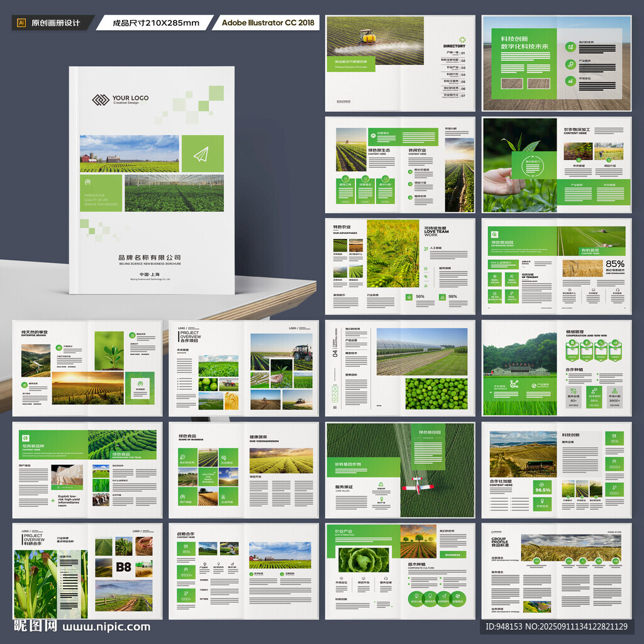Image resolution: width=644 pixels, height=644 pixels.
Task: Click the 品牌名称有限公司 title on cover
Action: (150, 257)
